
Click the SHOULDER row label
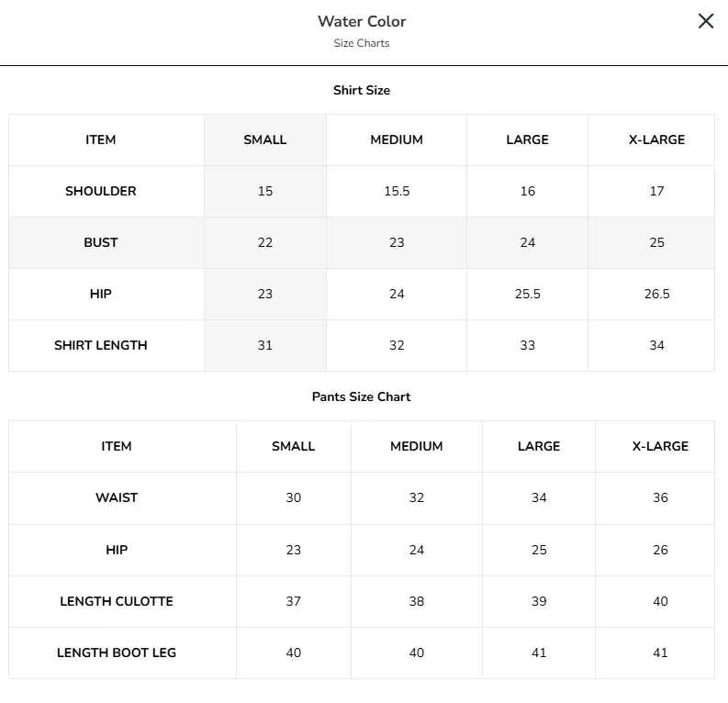pos(101,191)
